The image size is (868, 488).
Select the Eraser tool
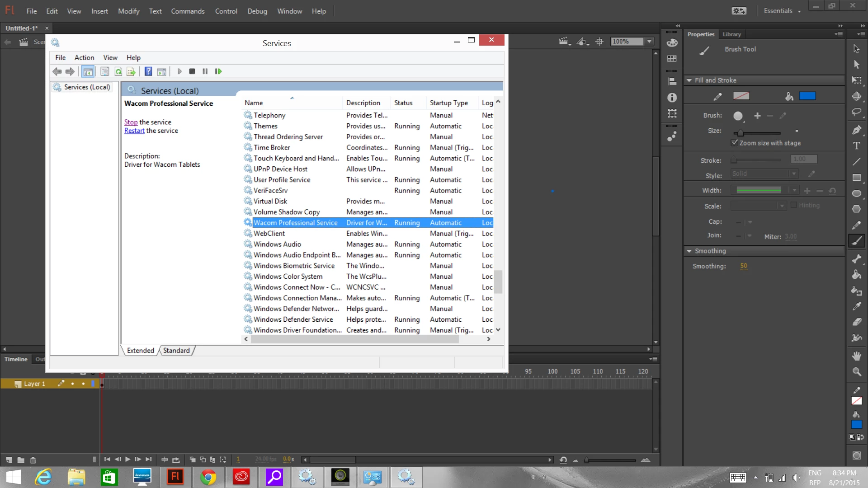[x=856, y=322]
